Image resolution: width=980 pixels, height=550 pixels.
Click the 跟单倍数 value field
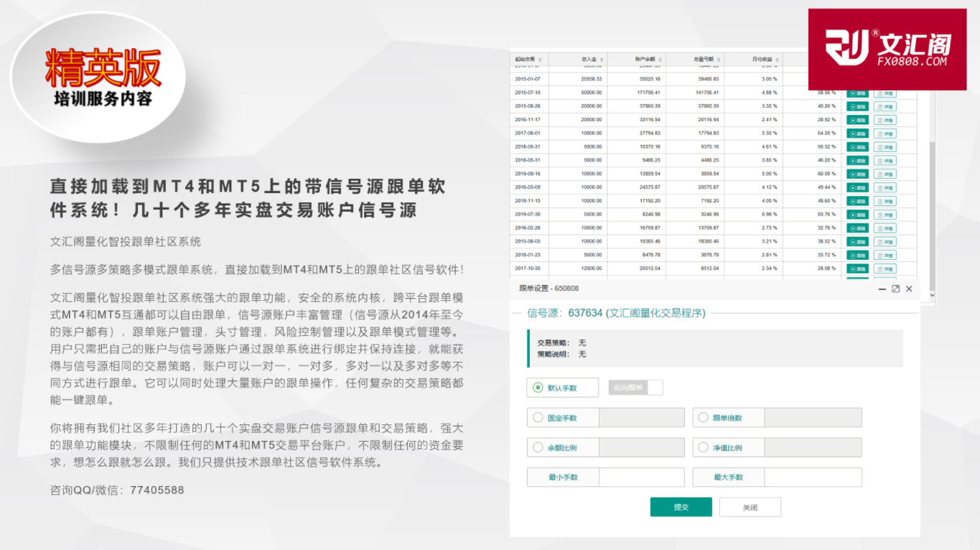(x=813, y=418)
